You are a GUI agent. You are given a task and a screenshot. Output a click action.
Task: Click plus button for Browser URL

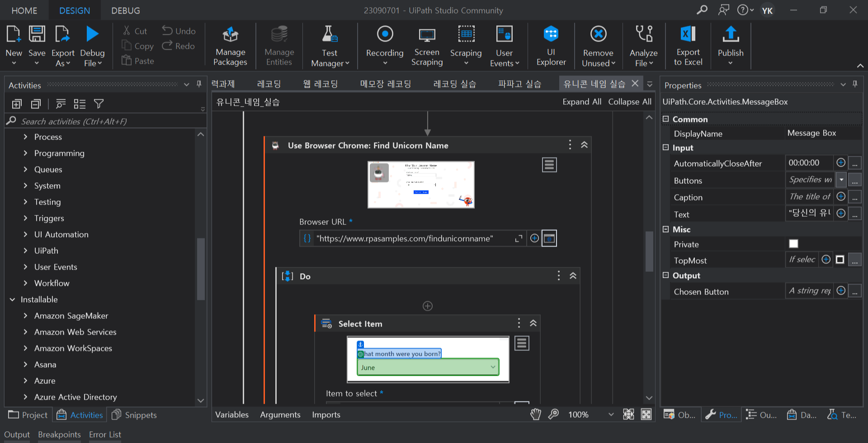point(534,238)
